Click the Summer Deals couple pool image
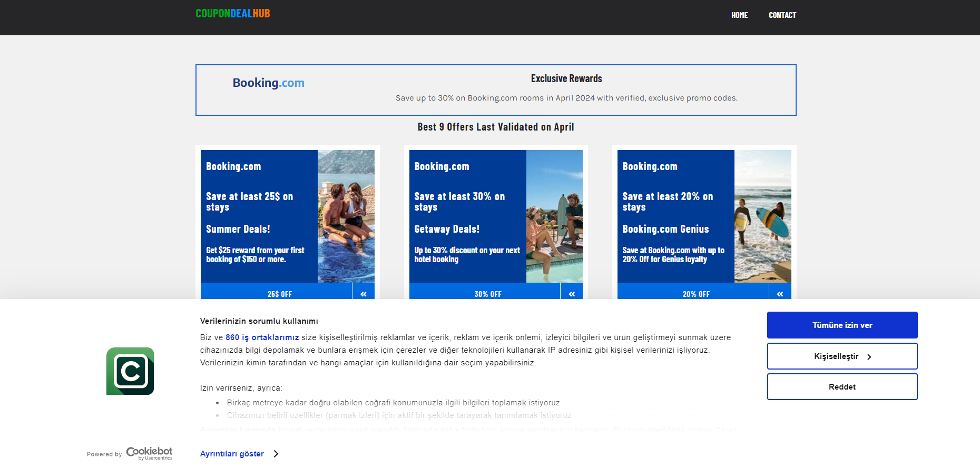This screenshot has width=980, height=468. [x=346, y=216]
